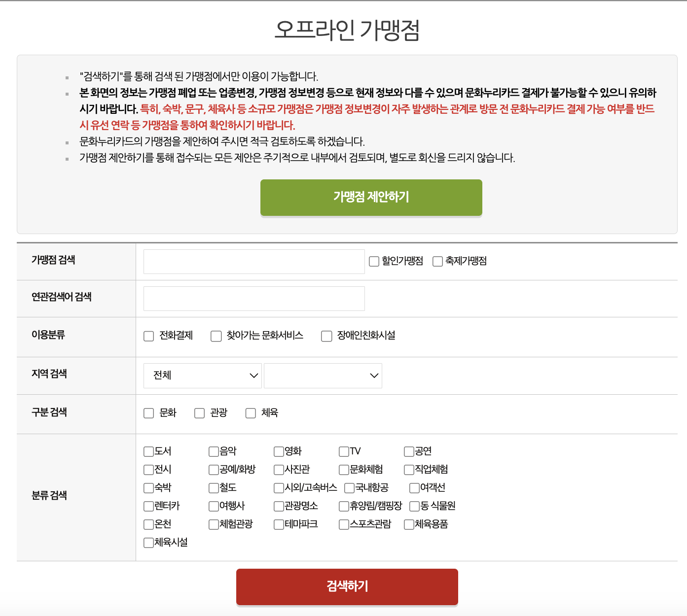
Task: Check the 관광 category box
Action: pos(199,413)
